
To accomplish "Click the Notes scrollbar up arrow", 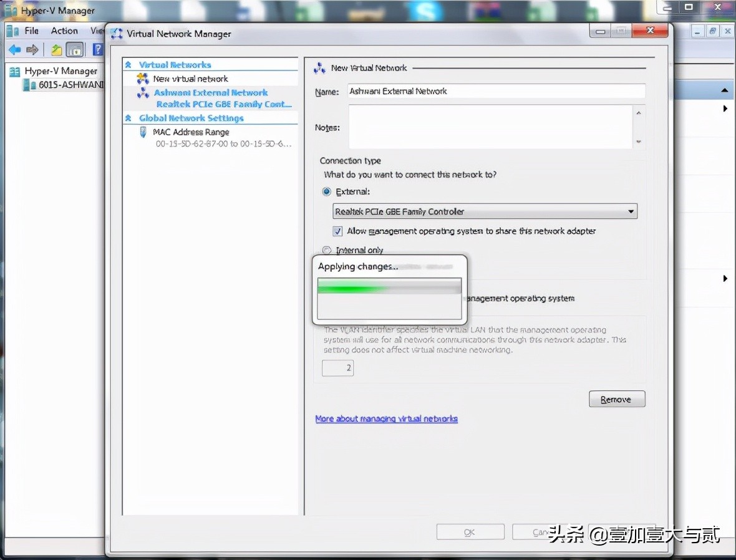I will point(638,113).
